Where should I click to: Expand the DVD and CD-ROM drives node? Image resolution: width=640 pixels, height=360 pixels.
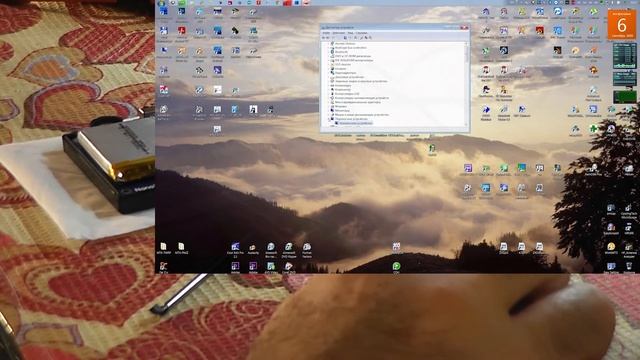[x=329, y=56]
